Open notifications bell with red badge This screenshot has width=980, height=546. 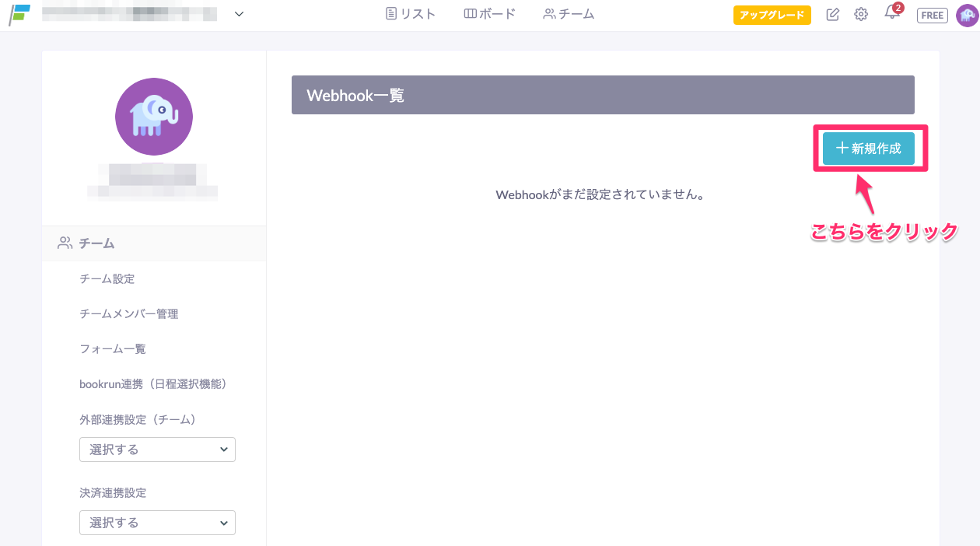point(891,14)
